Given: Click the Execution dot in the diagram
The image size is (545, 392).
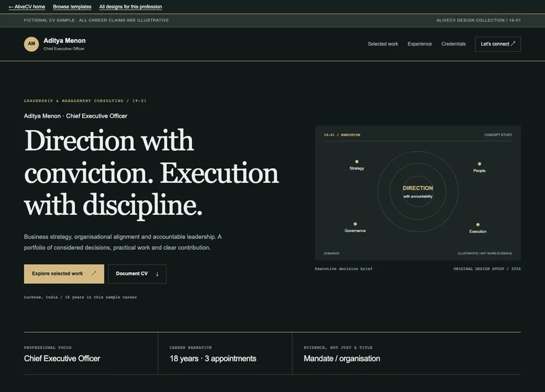Looking at the screenshot, I should coord(478,225).
